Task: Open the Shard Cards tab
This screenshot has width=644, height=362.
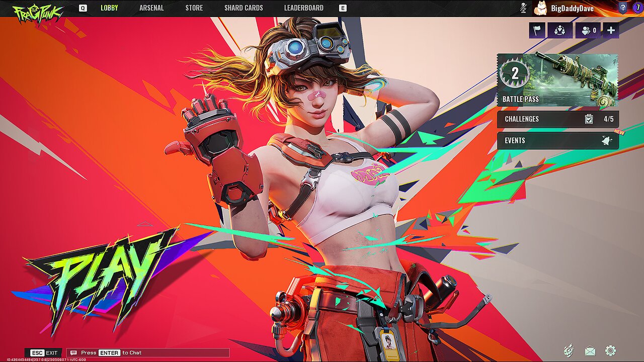Action: (244, 8)
